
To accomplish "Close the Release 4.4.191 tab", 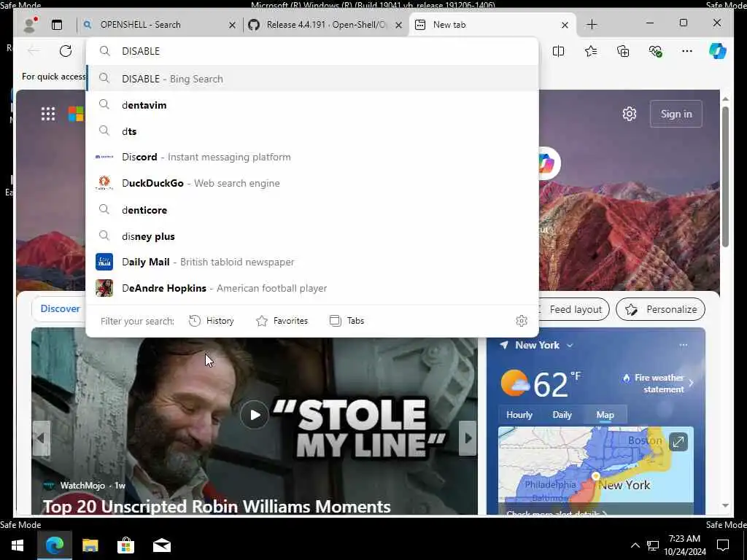I will [x=399, y=25].
